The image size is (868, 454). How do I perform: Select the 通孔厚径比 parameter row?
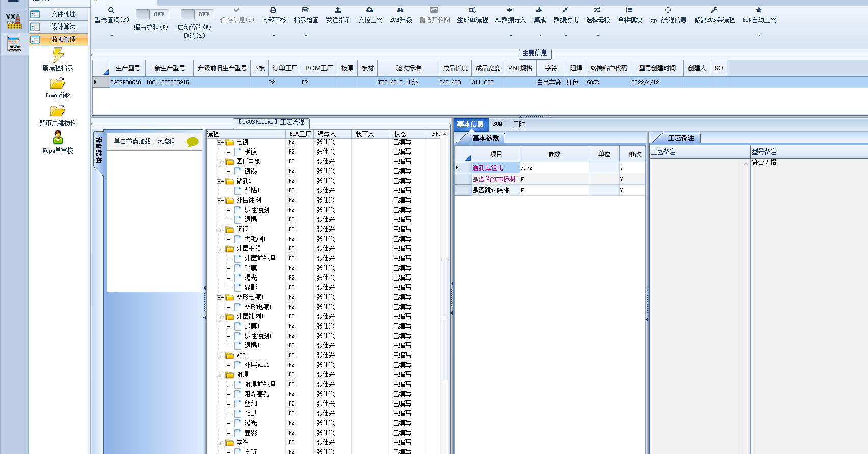pos(550,168)
